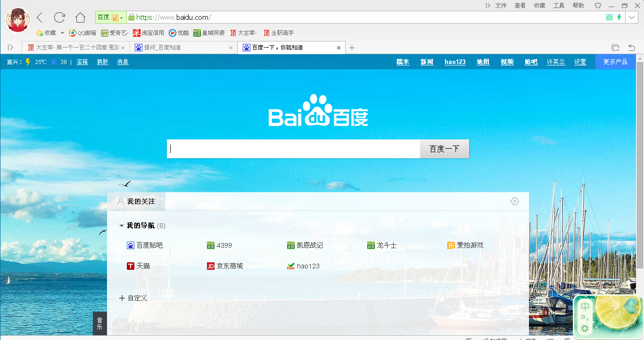
Task: Expand the 收藏 bookmarks dropdown arrow
Action: pos(62,33)
